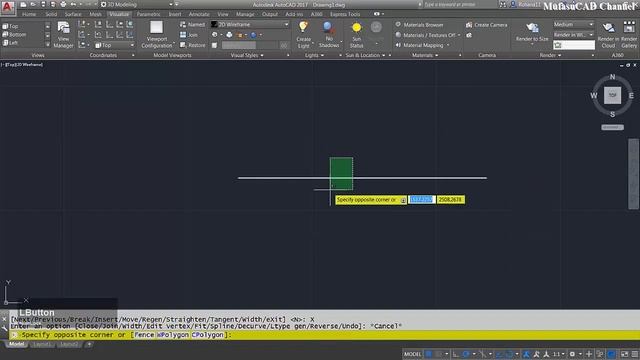Open the 3D Modeling workspace dropdown
Image resolution: width=640 pixels, height=360 pixels.
[137, 4]
